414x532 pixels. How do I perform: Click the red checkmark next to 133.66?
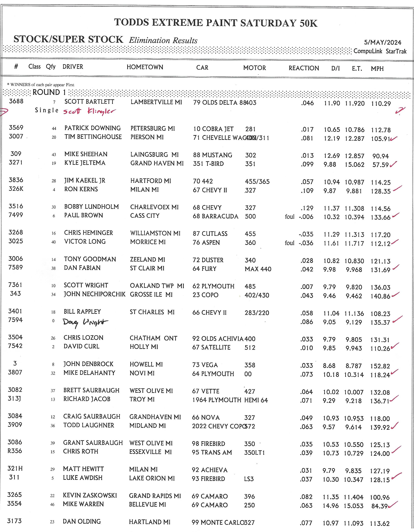point(395,215)
